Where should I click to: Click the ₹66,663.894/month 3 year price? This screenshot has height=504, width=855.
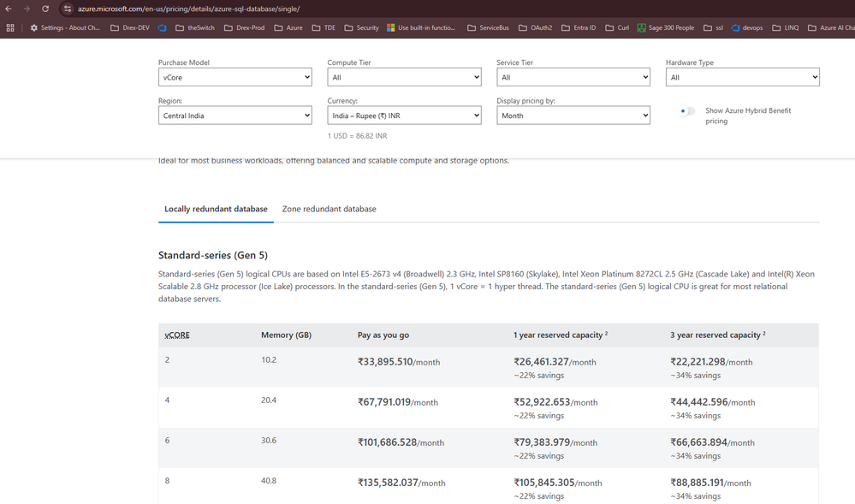coord(713,442)
